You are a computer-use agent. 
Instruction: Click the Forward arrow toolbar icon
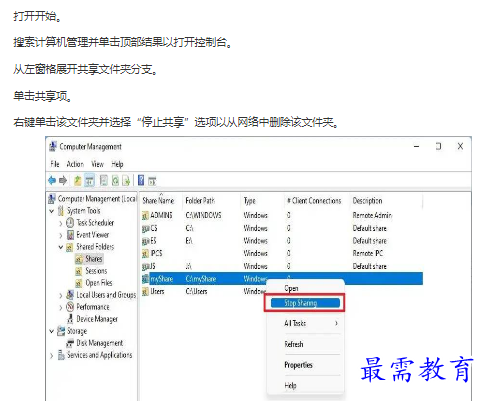pos(63,181)
